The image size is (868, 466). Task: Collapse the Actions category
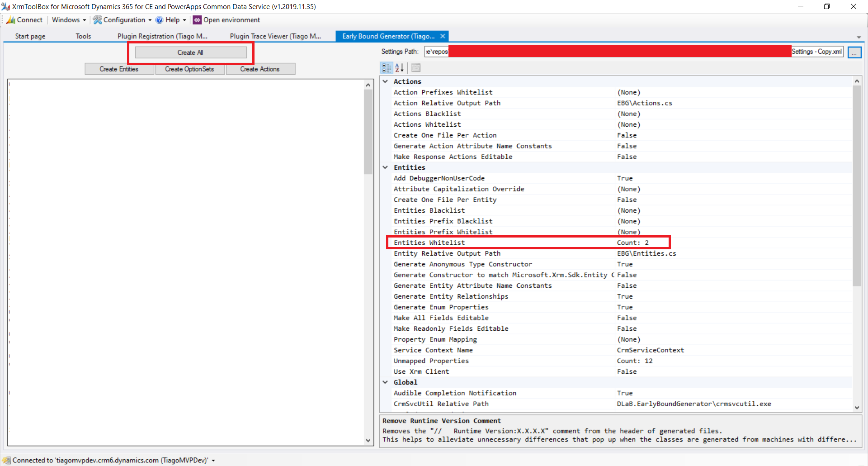tap(385, 81)
